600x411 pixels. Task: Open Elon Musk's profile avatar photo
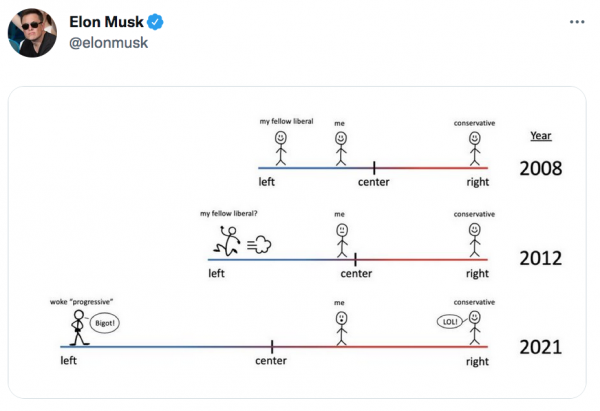point(32,32)
